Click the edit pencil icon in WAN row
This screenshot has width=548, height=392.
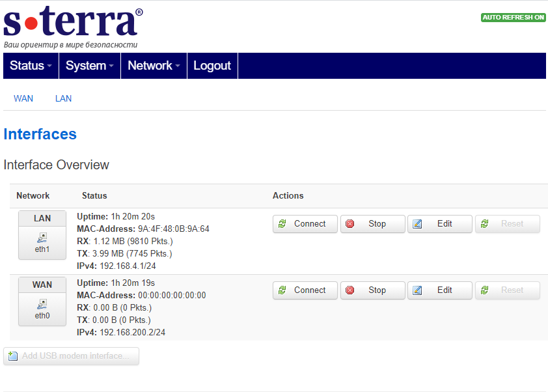pyautogui.click(x=417, y=290)
